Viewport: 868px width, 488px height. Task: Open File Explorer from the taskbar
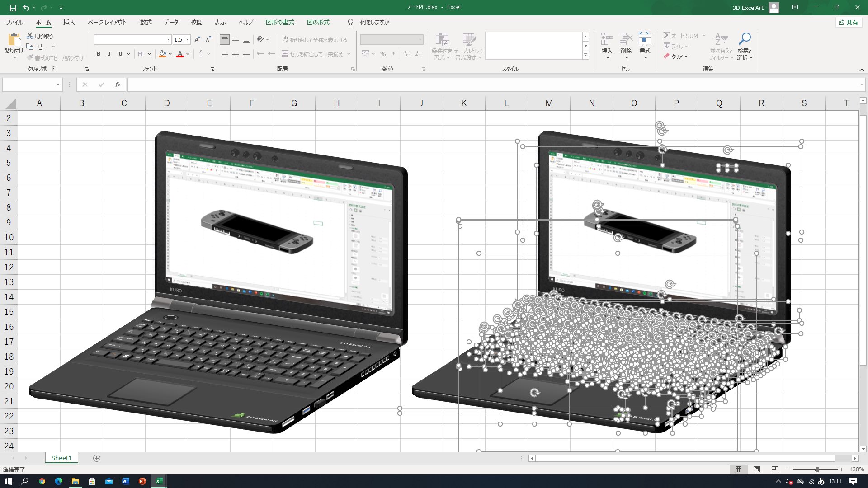[x=75, y=481]
